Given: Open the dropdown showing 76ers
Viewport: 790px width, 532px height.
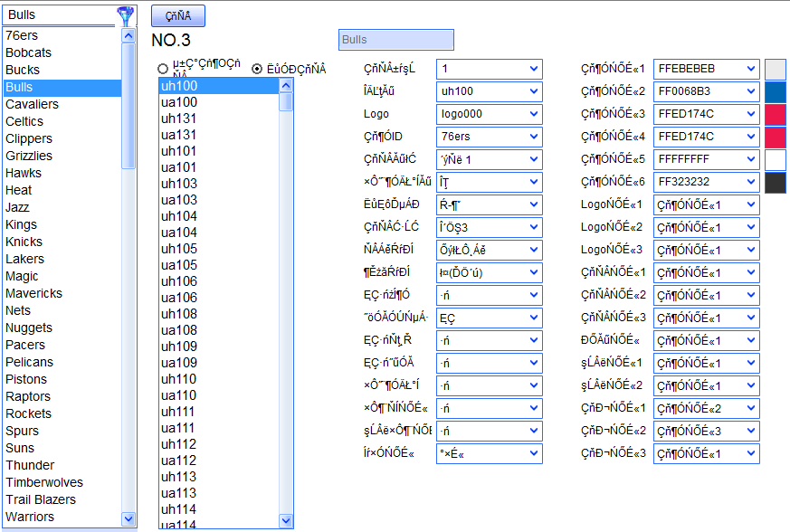Looking at the screenshot, I should point(490,137).
